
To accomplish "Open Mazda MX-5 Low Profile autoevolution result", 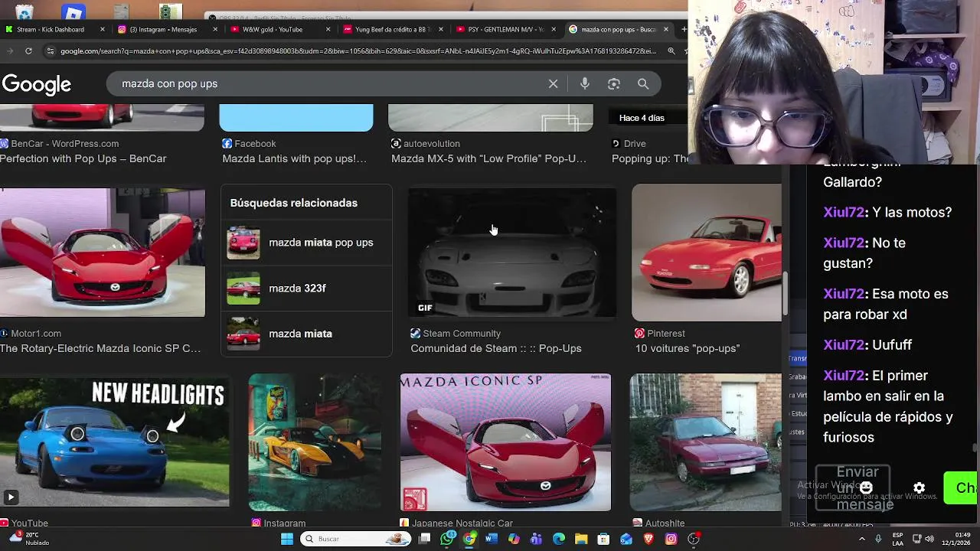I will (488, 158).
